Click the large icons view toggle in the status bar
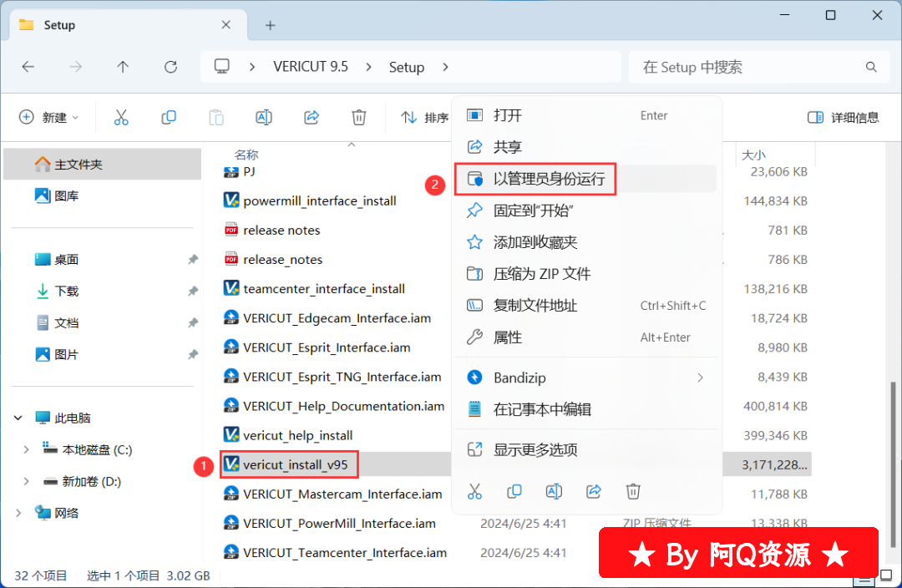This screenshot has width=902, height=588. click(x=886, y=575)
